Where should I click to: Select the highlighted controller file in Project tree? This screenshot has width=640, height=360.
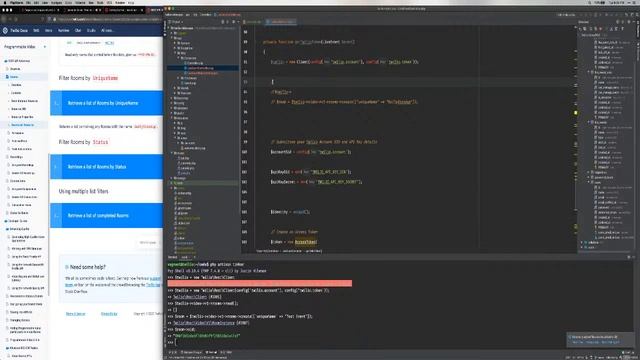click(203, 68)
